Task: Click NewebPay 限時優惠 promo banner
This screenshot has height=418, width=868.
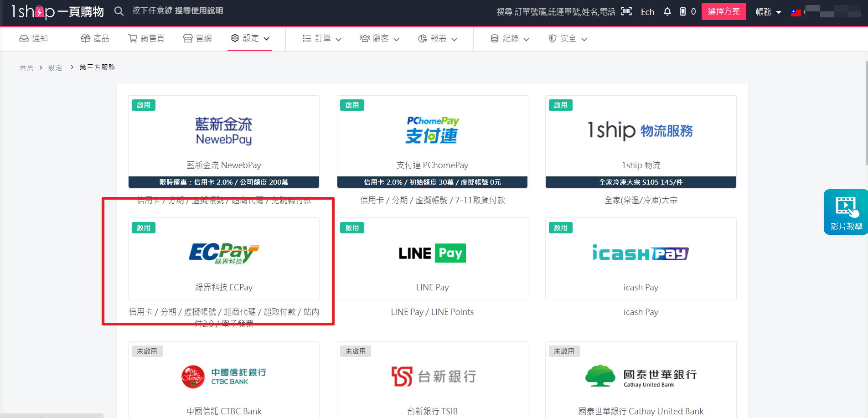Action: click(x=224, y=182)
